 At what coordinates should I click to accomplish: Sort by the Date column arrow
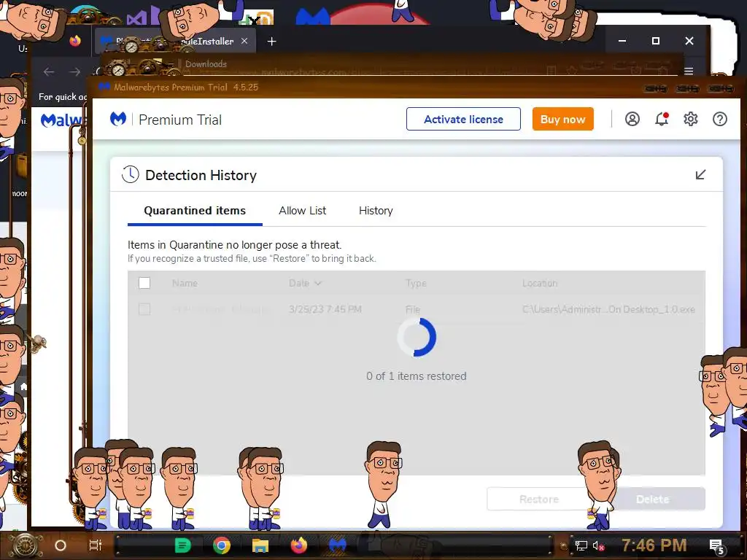(x=318, y=283)
